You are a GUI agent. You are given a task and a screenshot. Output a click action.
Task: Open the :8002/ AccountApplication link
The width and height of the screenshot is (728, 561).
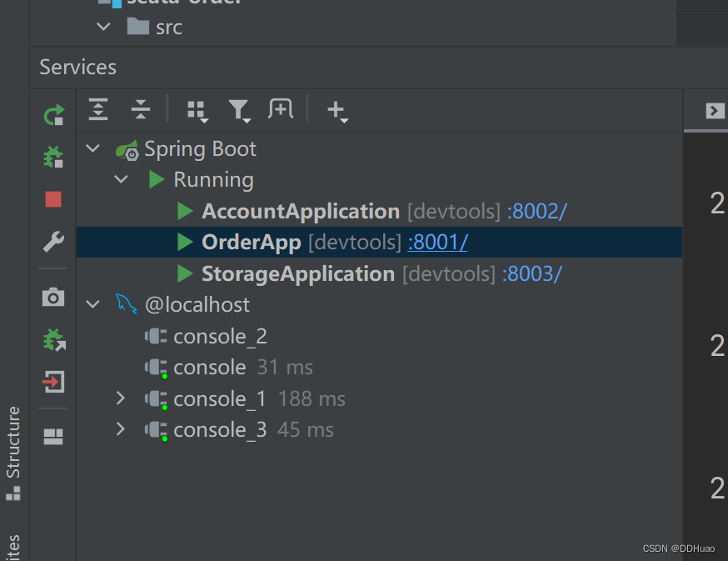[x=536, y=212]
